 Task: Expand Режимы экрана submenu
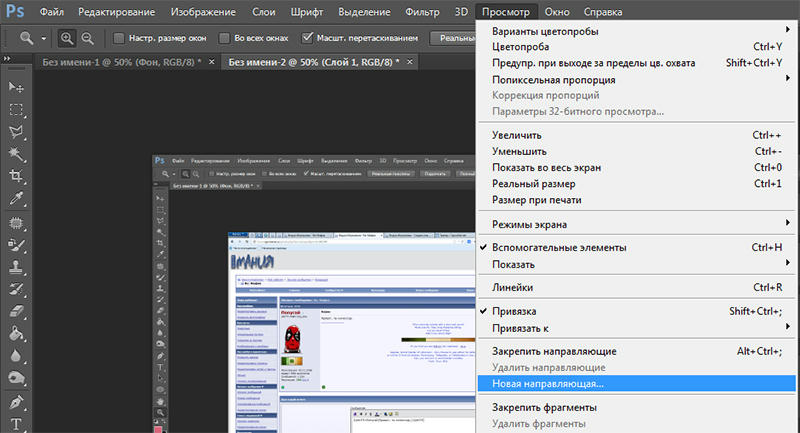(x=637, y=224)
